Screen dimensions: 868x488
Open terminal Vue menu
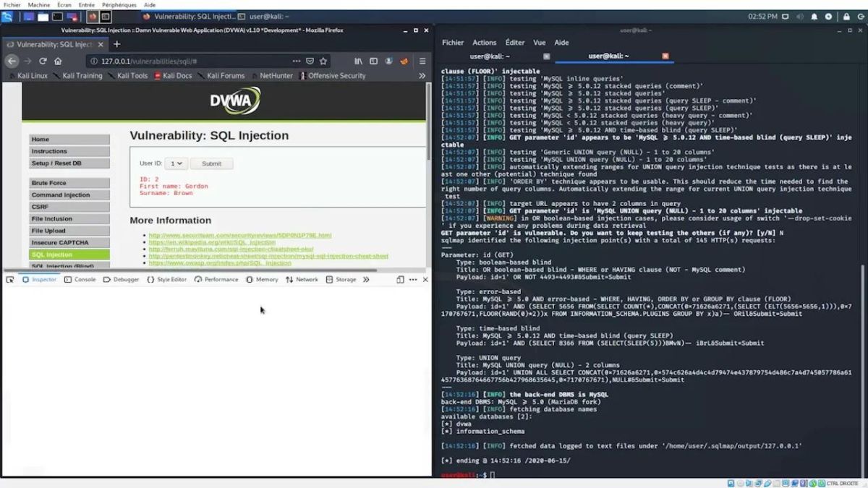coord(540,43)
